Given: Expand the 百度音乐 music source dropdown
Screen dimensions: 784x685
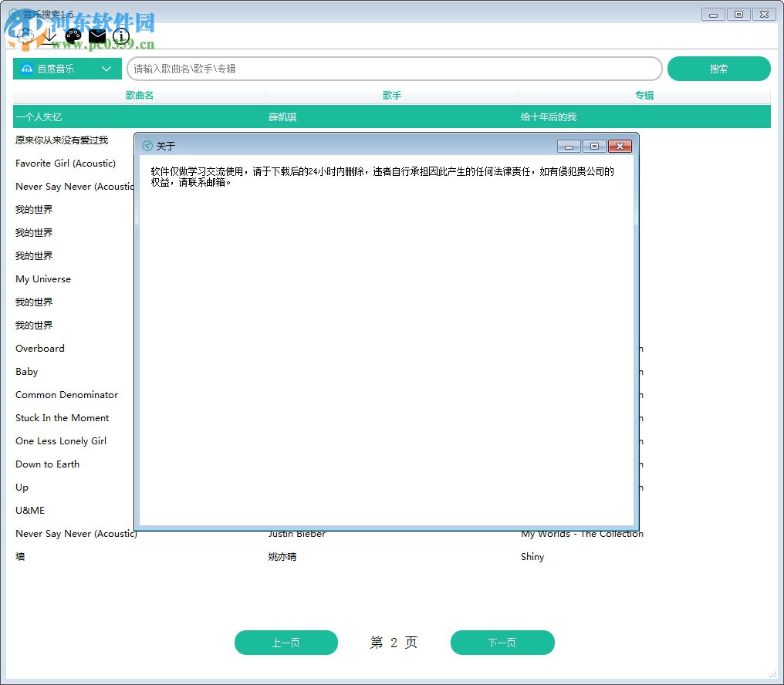Looking at the screenshot, I should [x=107, y=69].
